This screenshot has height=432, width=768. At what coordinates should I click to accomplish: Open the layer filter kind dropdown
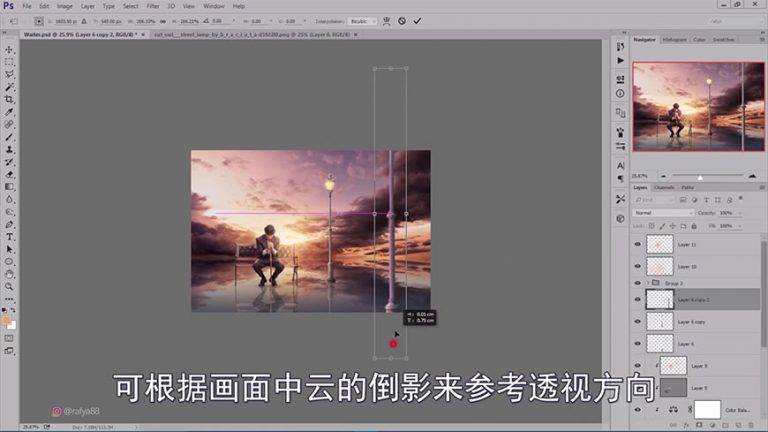pos(653,200)
